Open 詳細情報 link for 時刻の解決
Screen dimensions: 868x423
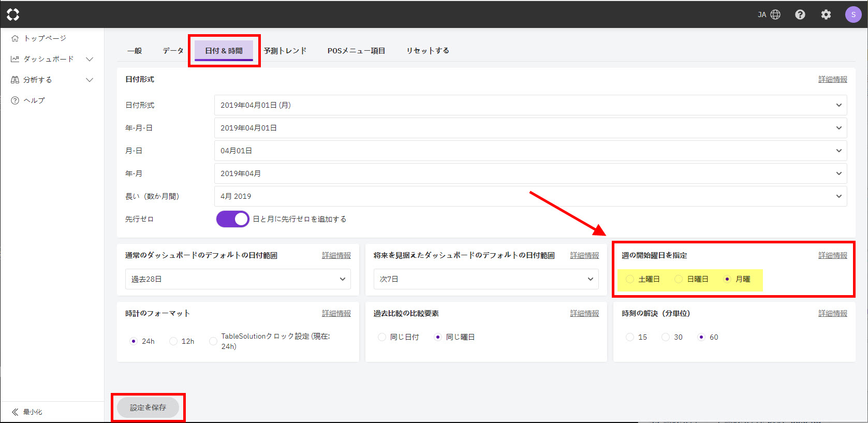832,313
